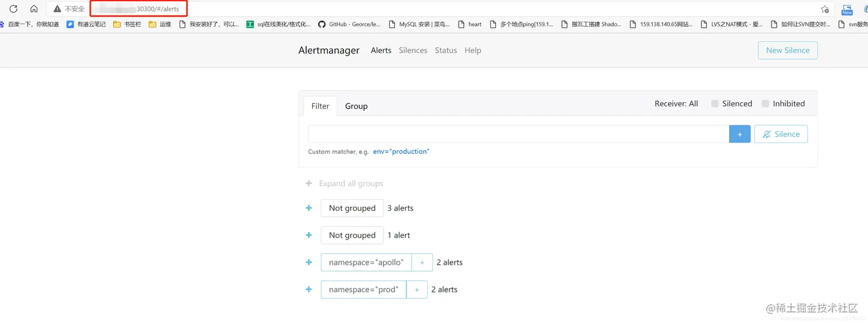Go to the Status nav item
Viewport: 868px width, 324px height.
[x=446, y=51]
